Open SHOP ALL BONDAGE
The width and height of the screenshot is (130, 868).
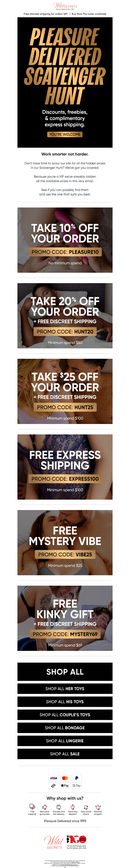click(65, 727)
